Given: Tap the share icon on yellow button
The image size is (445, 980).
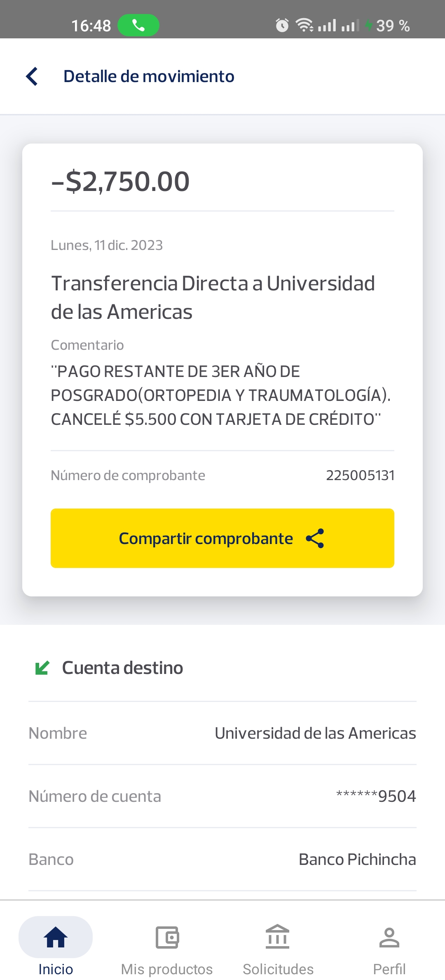Looking at the screenshot, I should point(315,538).
